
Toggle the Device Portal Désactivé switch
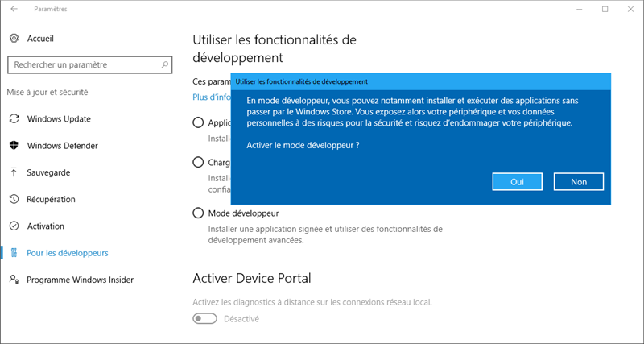point(205,318)
